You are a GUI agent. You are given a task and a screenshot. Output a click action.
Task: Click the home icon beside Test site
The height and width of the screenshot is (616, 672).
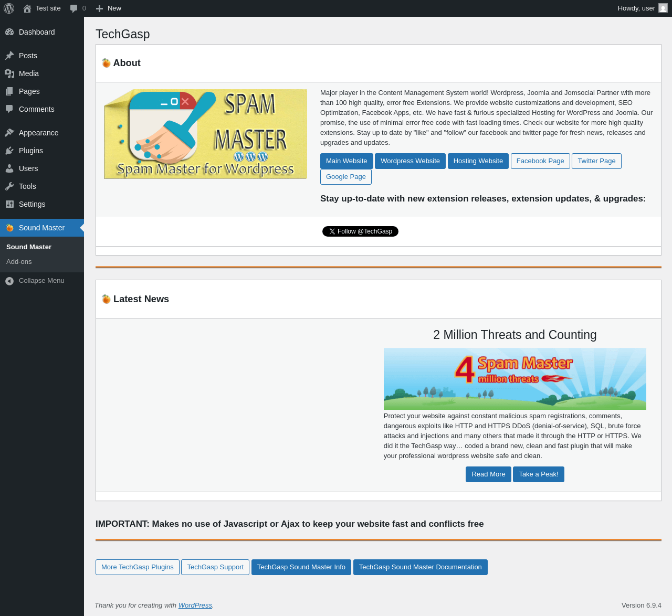click(27, 8)
